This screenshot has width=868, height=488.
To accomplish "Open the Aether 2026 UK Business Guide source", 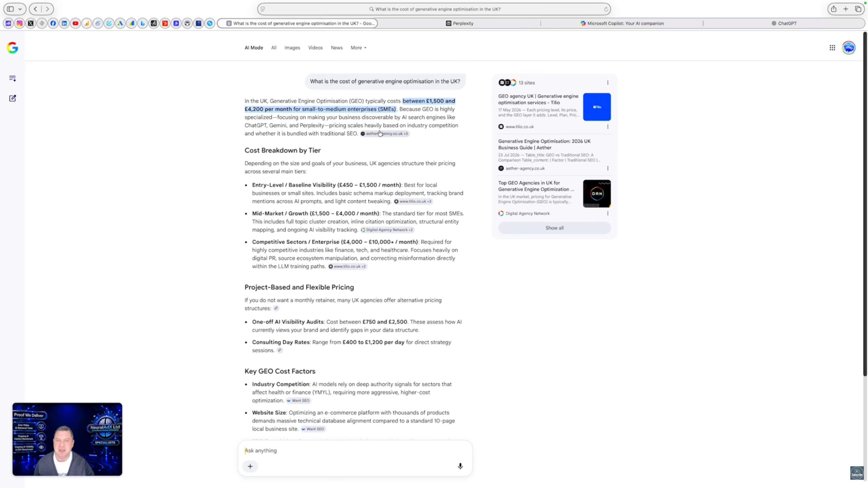I will point(544,144).
